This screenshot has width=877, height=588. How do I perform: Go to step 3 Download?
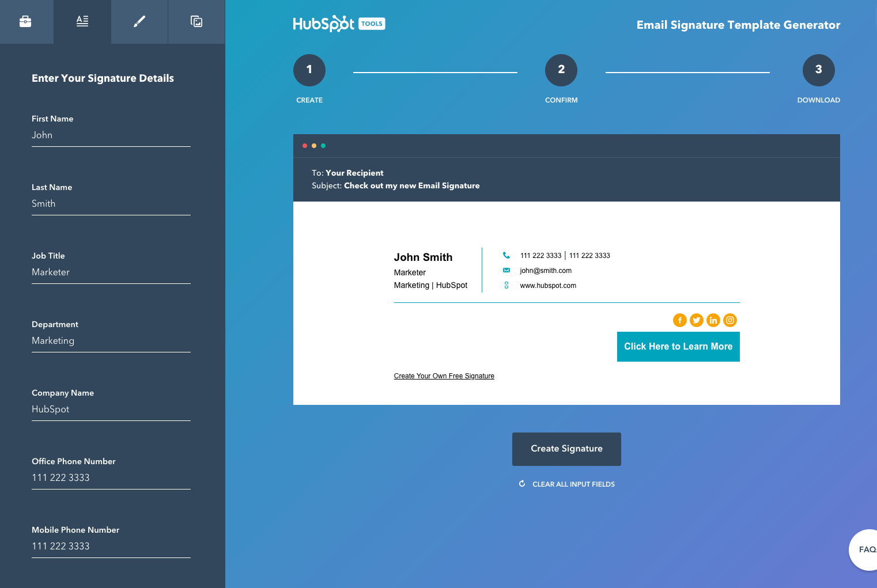point(818,70)
